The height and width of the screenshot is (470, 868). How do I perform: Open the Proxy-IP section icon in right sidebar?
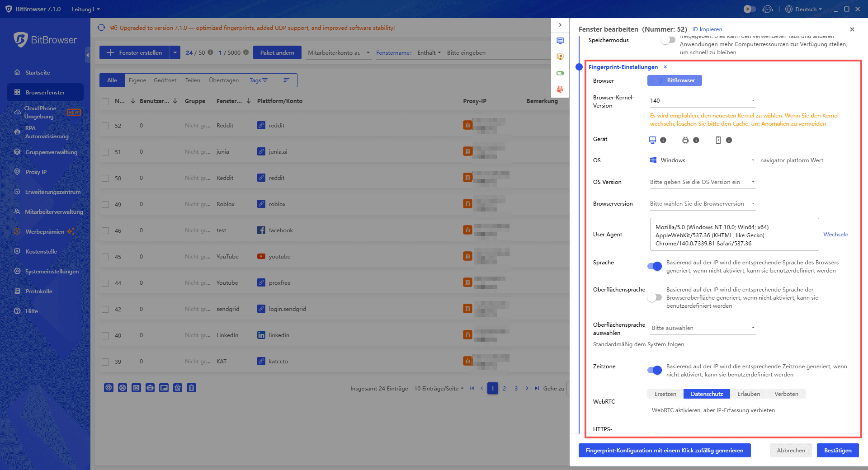click(x=561, y=56)
